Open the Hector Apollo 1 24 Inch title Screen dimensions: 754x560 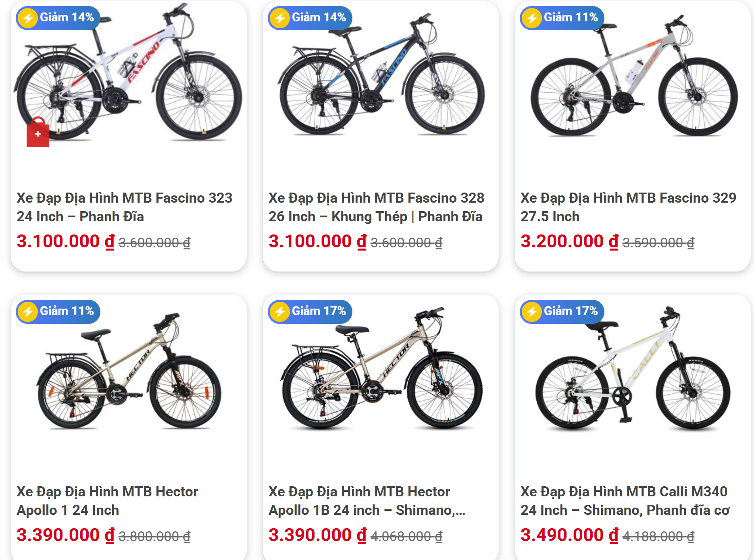[107, 501]
